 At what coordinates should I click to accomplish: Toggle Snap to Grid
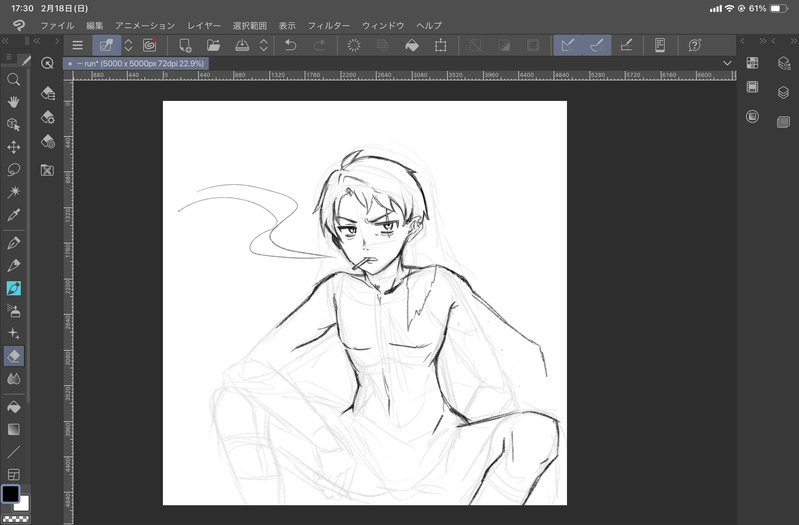coord(626,45)
